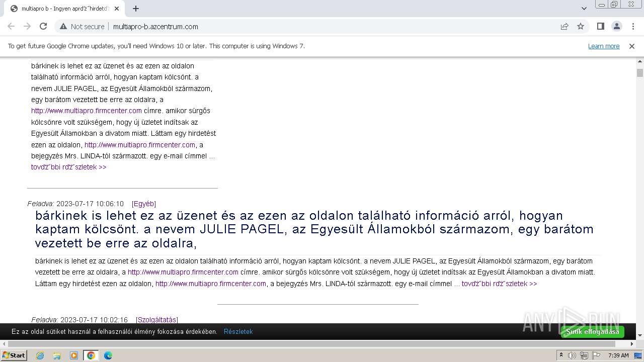
Task: Open the Szolgáltatás category link
Action: 157,320
